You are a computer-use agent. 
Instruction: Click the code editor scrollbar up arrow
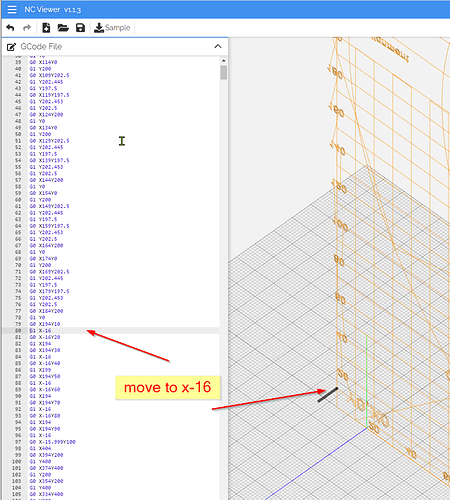224,61
